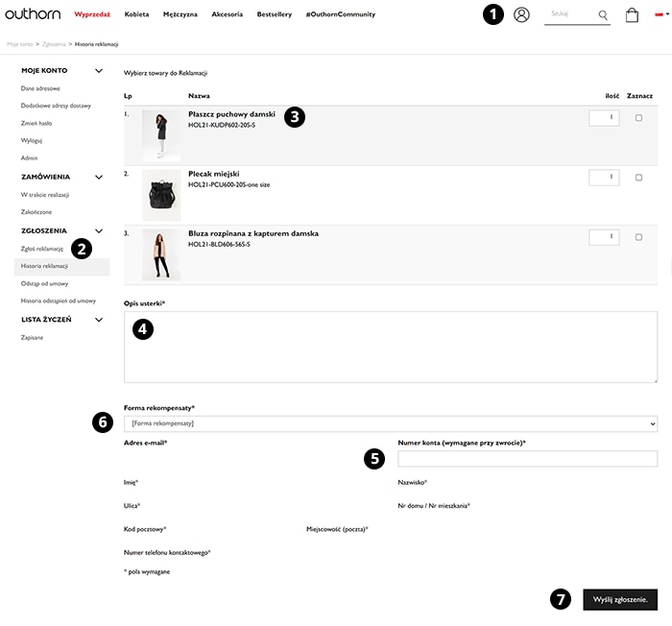Check the box for Płaszcz puchowy damski
This screenshot has width=672, height=626.
point(638,117)
